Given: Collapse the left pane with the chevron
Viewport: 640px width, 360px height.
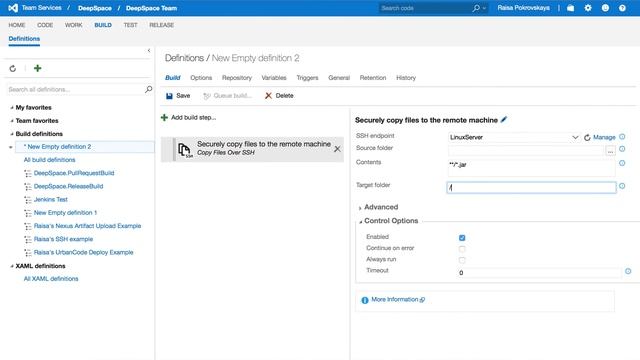Looking at the screenshot, I should tap(149, 51).
